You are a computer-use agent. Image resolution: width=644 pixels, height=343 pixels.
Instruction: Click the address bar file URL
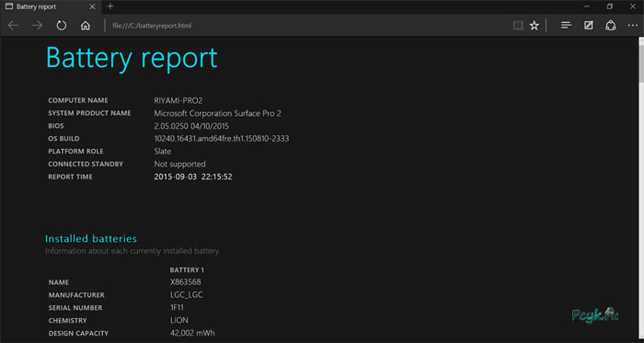pos(152,26)
